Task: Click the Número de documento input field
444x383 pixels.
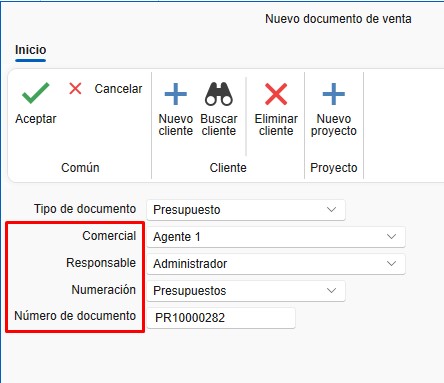Action: tap(221, 318)
